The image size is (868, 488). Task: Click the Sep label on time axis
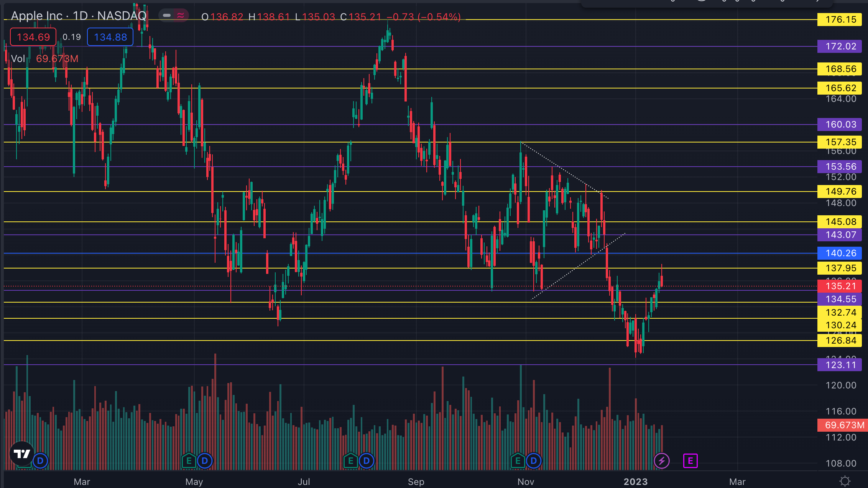point(416,482)
